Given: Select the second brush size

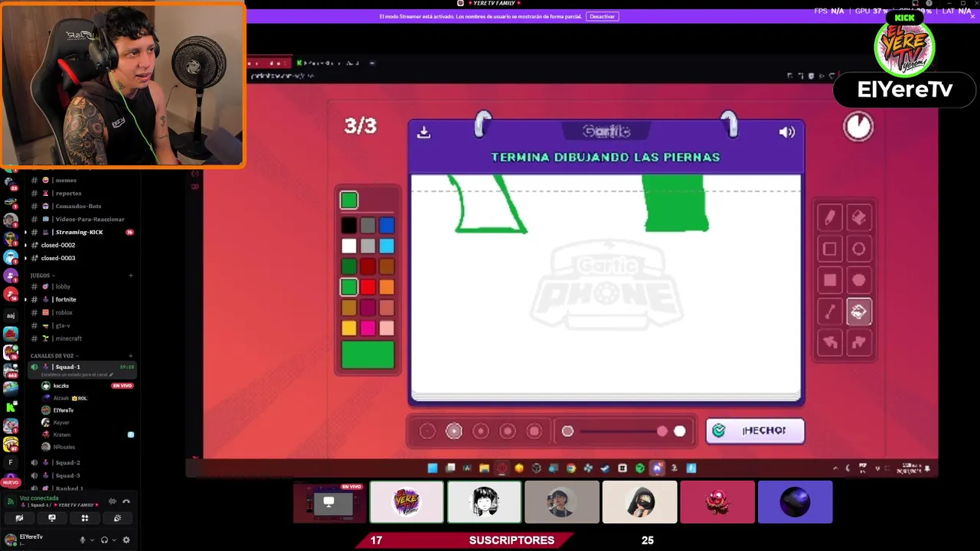Looking at the screenshot, I should point(454,432).
